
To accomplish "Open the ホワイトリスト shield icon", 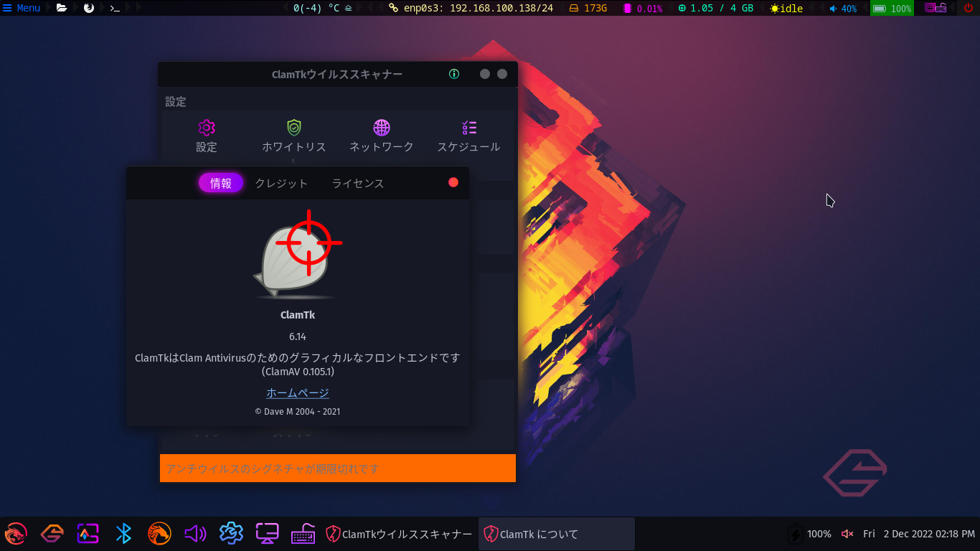I will pos(294,128).
